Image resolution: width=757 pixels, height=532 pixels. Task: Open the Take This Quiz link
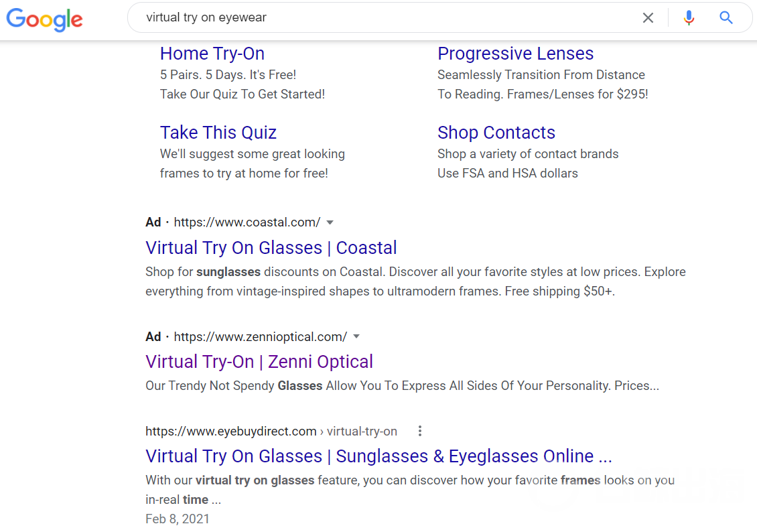click(218, 133)
